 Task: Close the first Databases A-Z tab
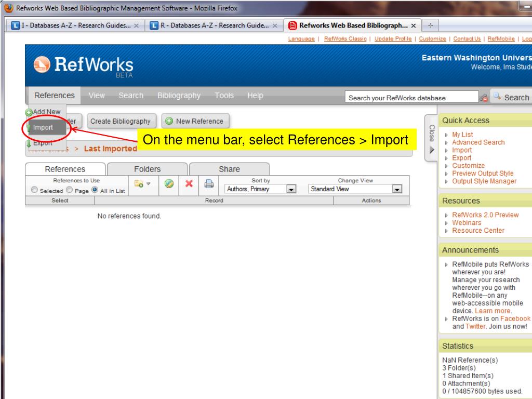[x=137, y=26]
